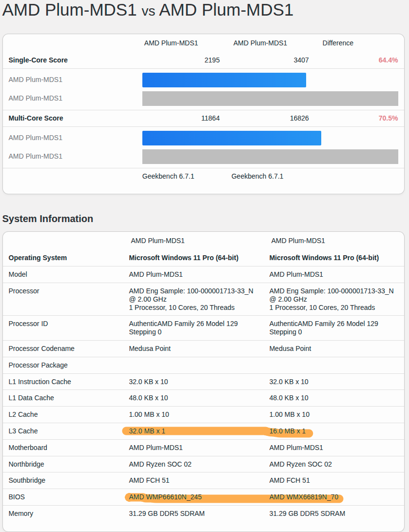Screen dimensions: 409x532
Task: Select the BIOS value AMD WMP66610N_245
Action: [165, 497]
